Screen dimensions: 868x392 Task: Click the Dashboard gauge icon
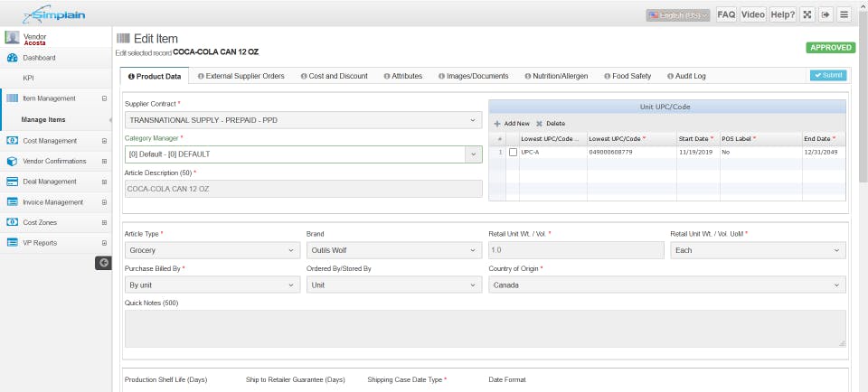point(13,58)
